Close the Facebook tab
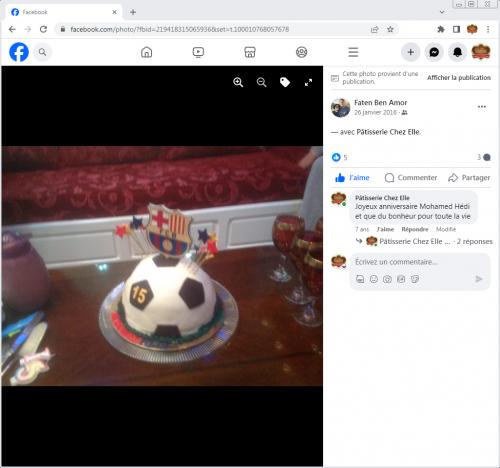500x468 pixels. pos(114,12)
